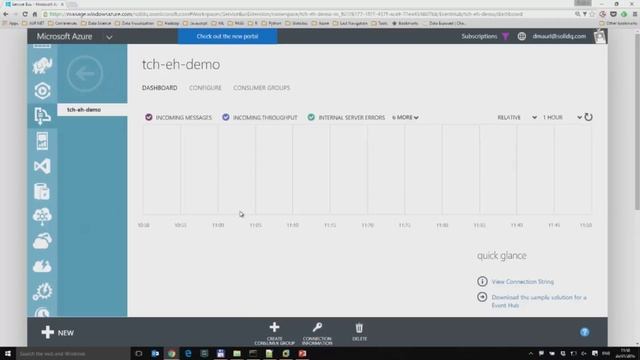Open the plain cloud sidebar icon
Viewport: 640px width, 360px height.
tap(42, 241)
